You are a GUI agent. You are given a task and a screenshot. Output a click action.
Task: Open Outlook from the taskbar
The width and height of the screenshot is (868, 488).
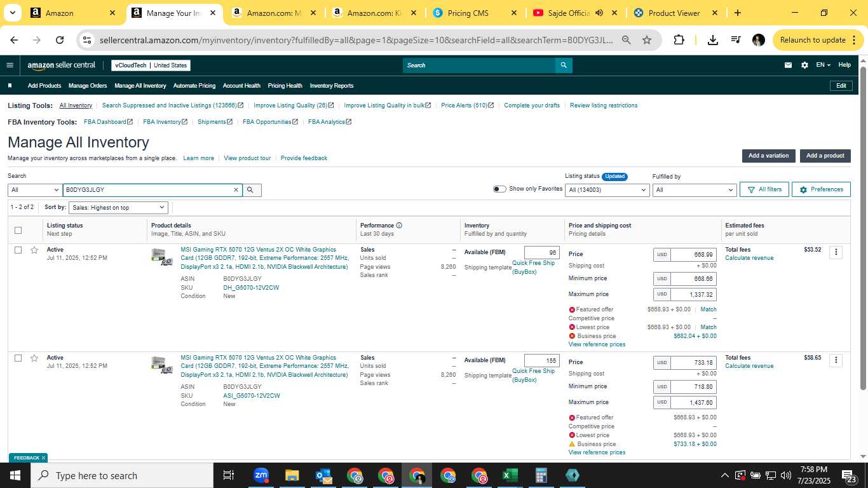point(323,475)
